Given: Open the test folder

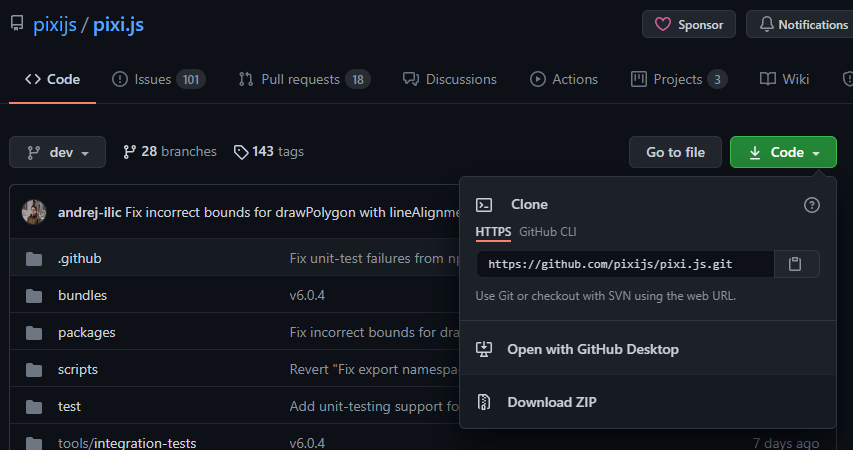Looking at the screenshot, I should click(69, 406).
